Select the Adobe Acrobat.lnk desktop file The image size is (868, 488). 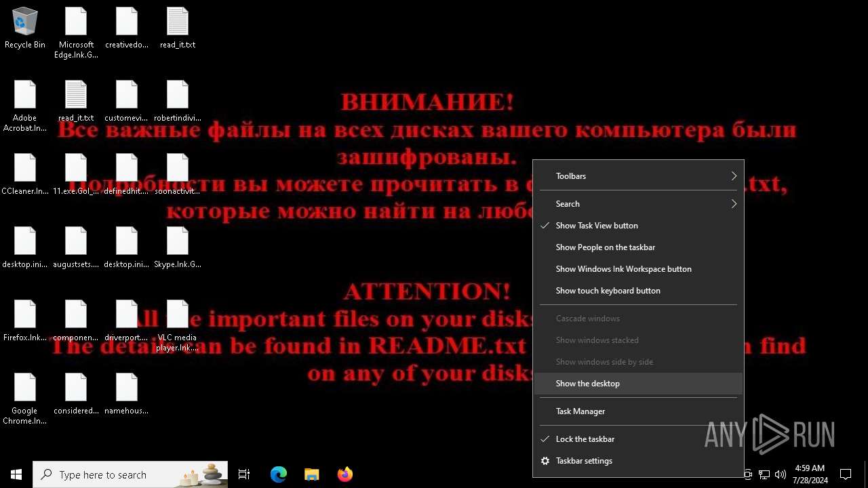pyautogui.click(x=25, y=106)
